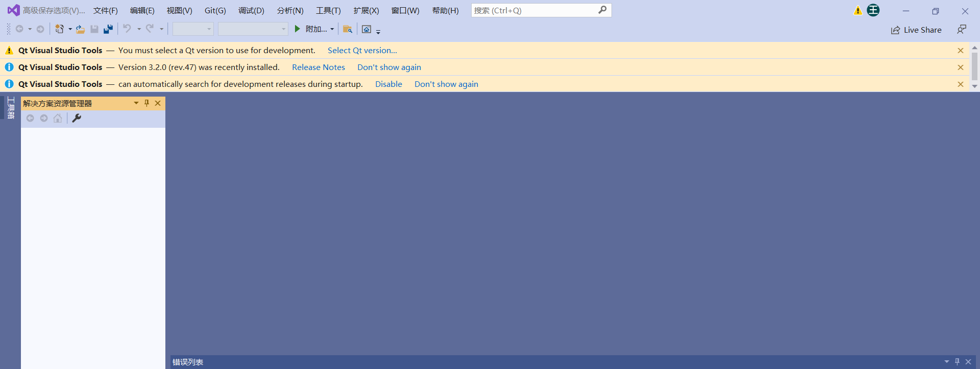The height and width of the screenshot is (369, 980).
Task: Dismiss the Version 3.2.0 info bar
Action: 961,67
